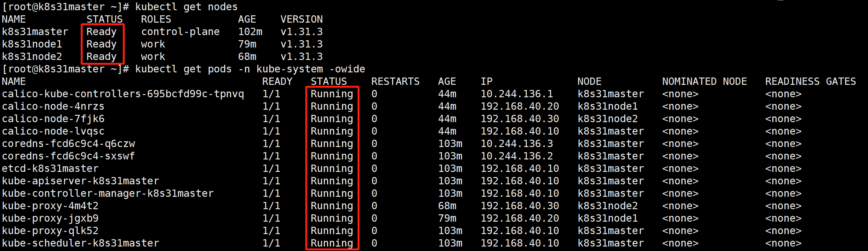Select pod name coredns-fcd6c9c4-sxswf
The width and height of the screenshot is (868, 251).
point(68,156)
